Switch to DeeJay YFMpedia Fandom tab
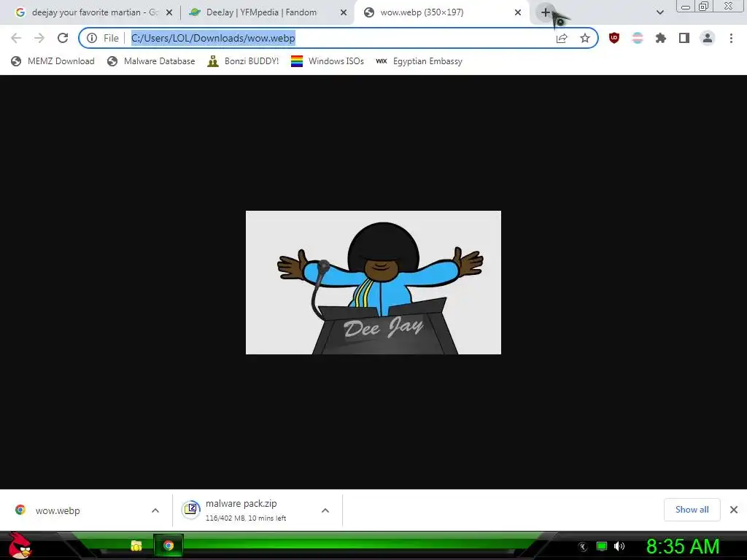The width and height of the screenshot is (747, 560). [267, 12]
